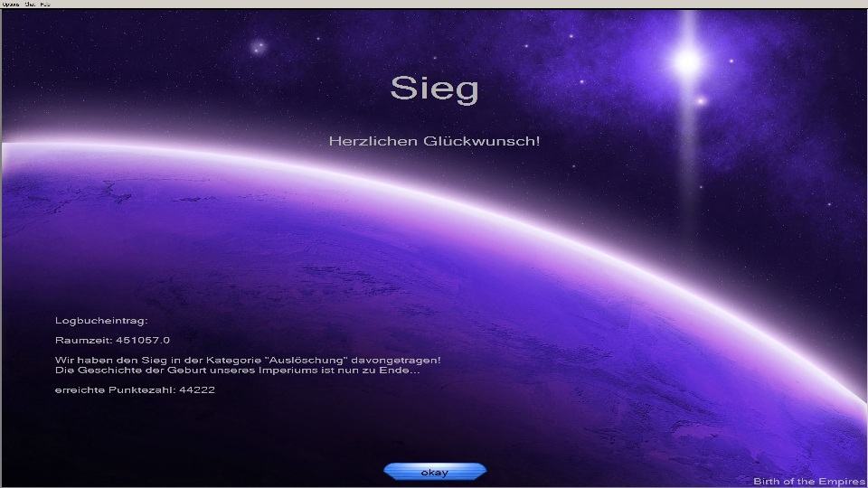Click the "erreichte Punktezahl: 44222" score line
The image size is (868, 488).
[x=135, y=390]
